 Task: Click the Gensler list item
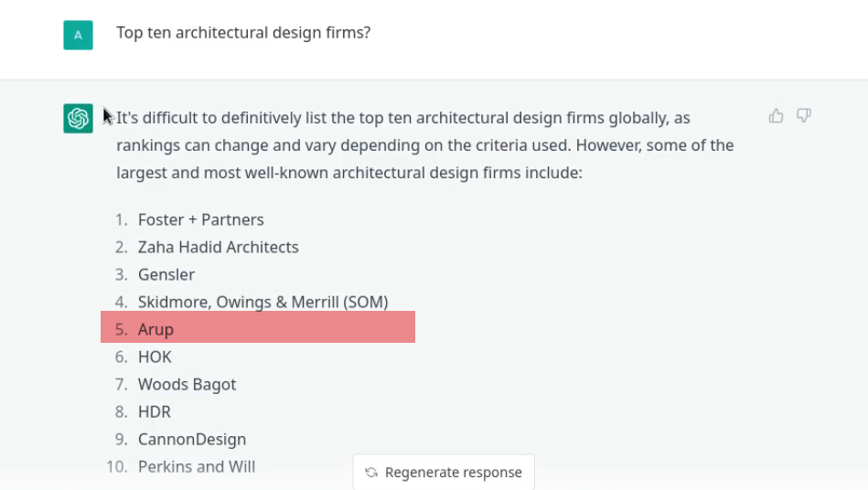(x=166, y=275)
